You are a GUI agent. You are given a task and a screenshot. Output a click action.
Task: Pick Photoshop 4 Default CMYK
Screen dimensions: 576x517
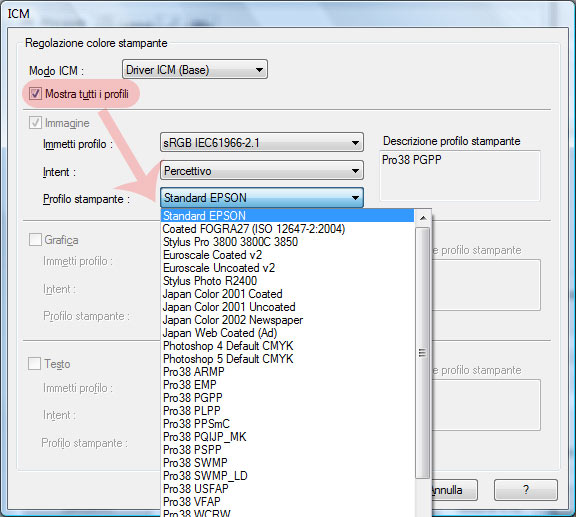tap(288, 346)
